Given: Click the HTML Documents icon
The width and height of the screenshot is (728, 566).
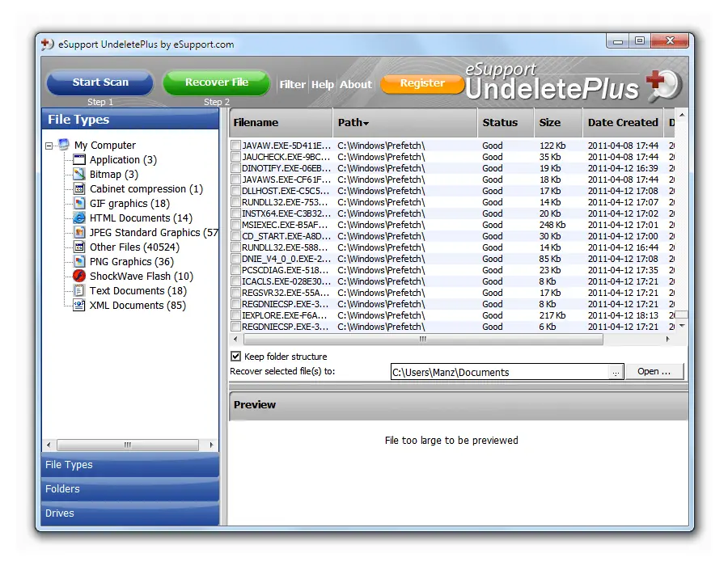Looking at the screenshot, I should [79, 218].
